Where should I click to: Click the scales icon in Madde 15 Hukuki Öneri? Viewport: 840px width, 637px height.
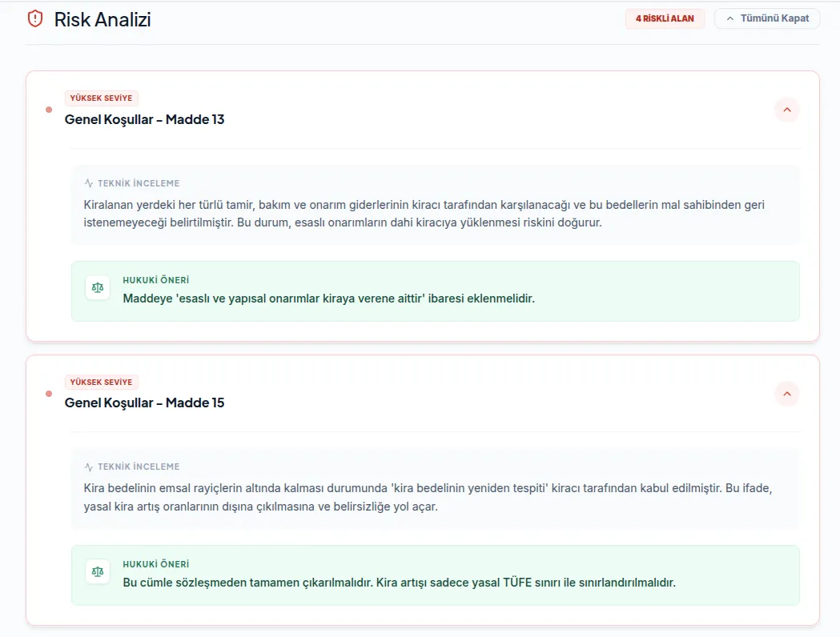pos(97,571)
